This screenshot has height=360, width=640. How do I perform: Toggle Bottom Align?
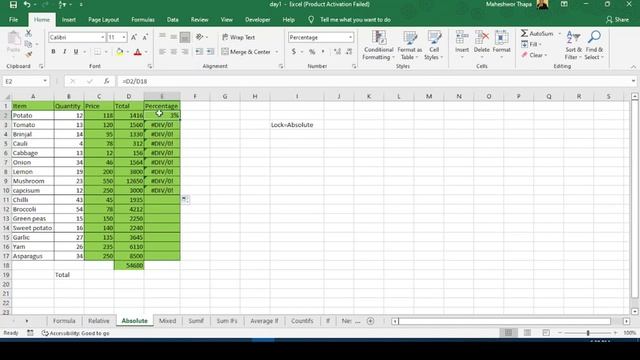185,37
